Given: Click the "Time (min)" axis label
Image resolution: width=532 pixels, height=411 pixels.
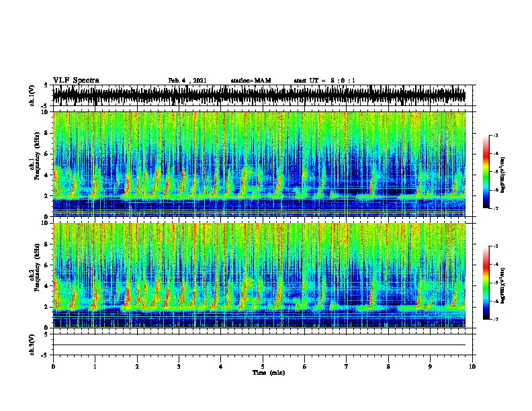Looking at the screenshot, I should coord(269,373).
